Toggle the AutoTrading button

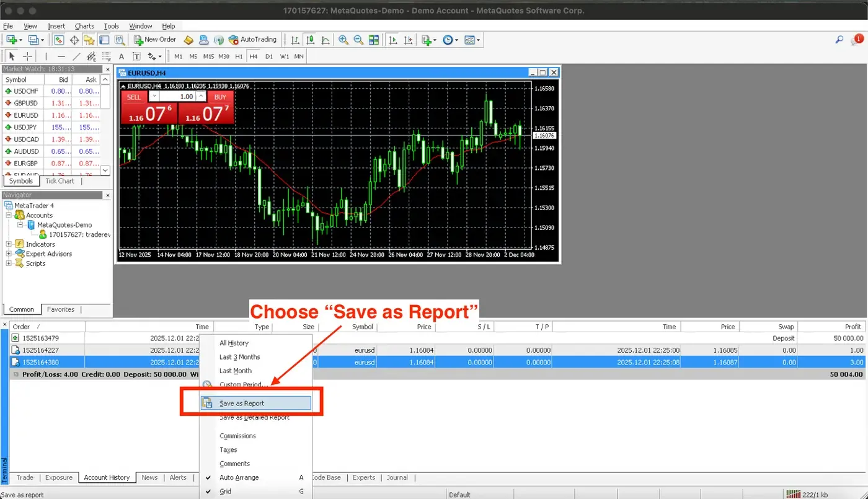252,40
